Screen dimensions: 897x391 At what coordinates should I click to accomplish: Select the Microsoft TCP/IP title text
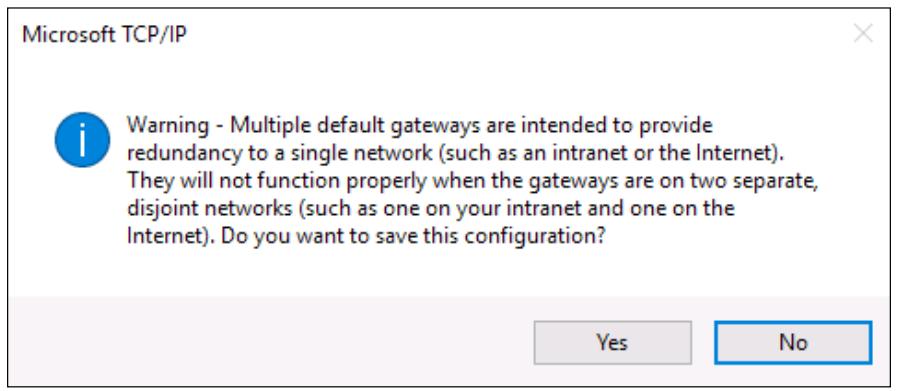(x=105, y=35)
